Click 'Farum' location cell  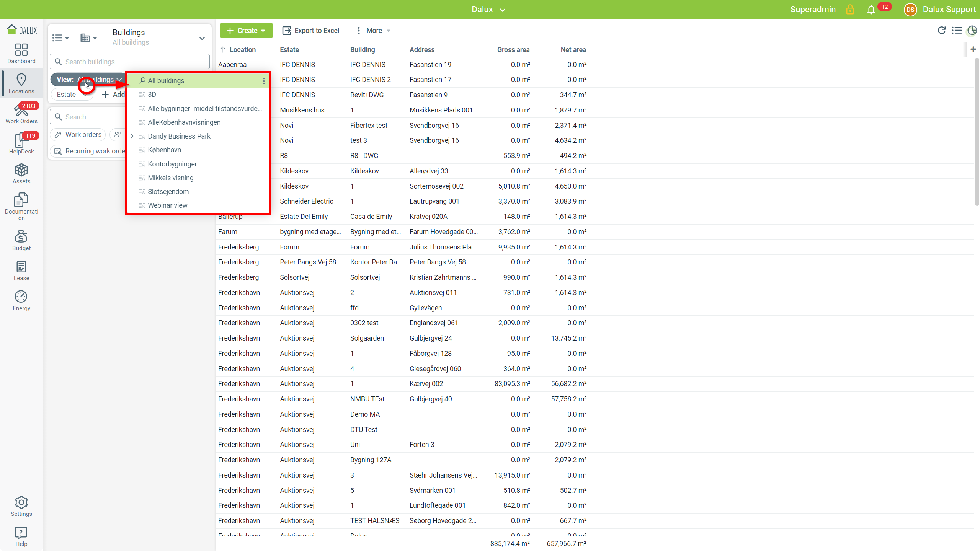pos(228,232)
